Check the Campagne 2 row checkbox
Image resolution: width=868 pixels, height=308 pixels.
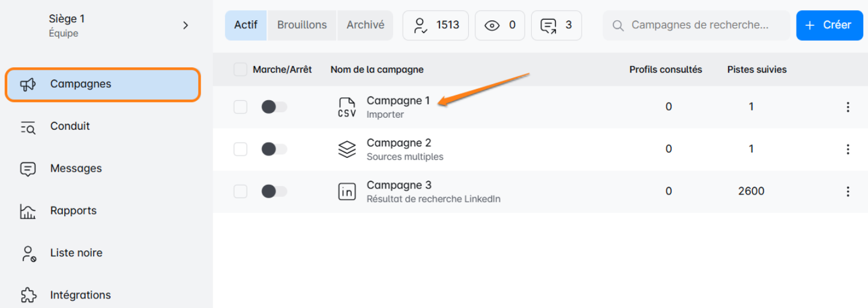click(240, 149)
